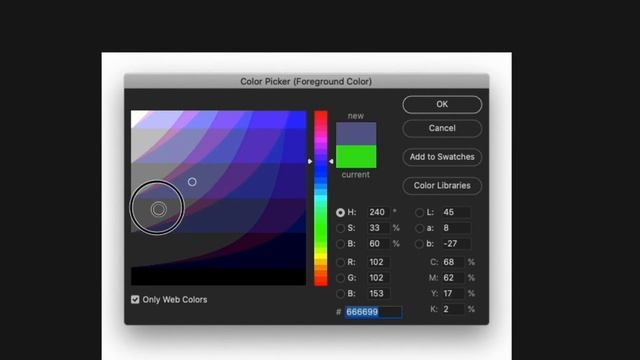The image size is (640, 360).
Task: Select the S saturation radio button
Action: pos(340,228)
